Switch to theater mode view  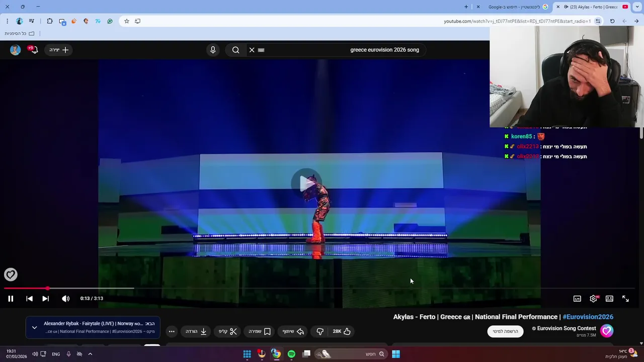coord(609,299)
